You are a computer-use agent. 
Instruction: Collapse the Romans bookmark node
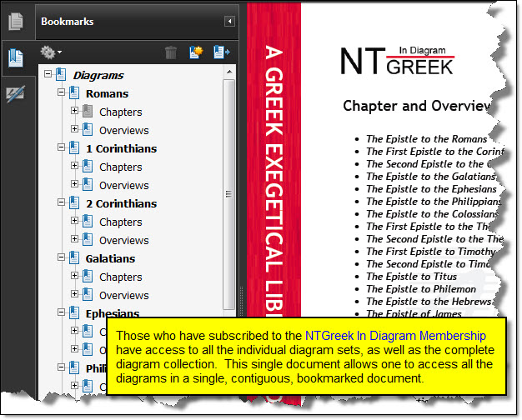[x=61, y=93]
